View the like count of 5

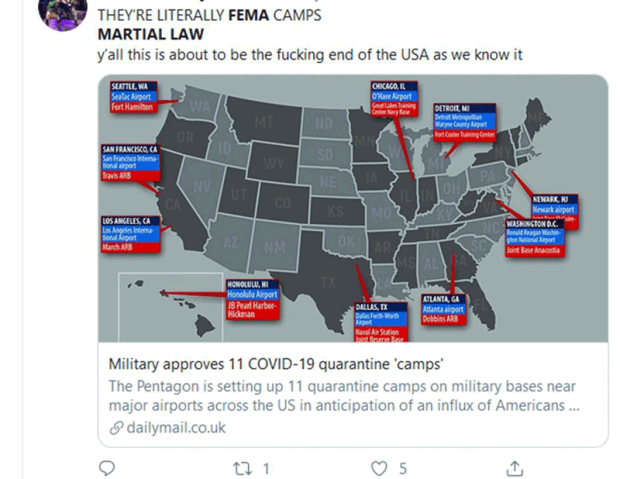402,467
